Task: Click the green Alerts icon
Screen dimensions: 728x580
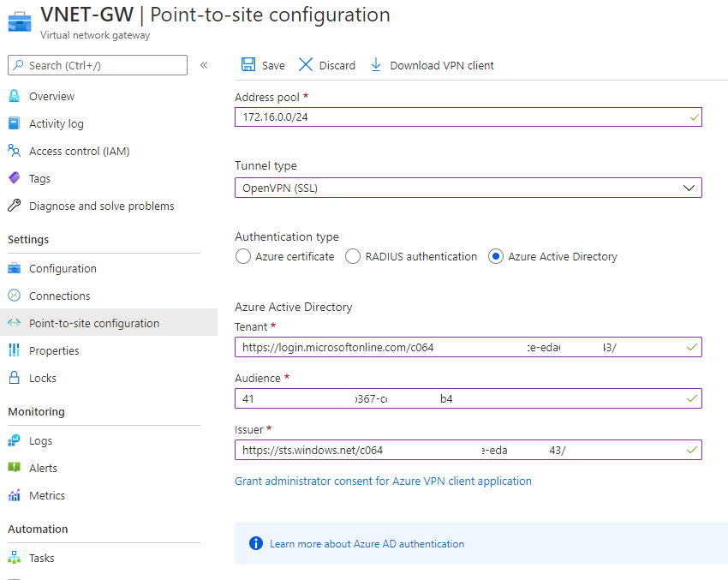Action: coord(15,468)
